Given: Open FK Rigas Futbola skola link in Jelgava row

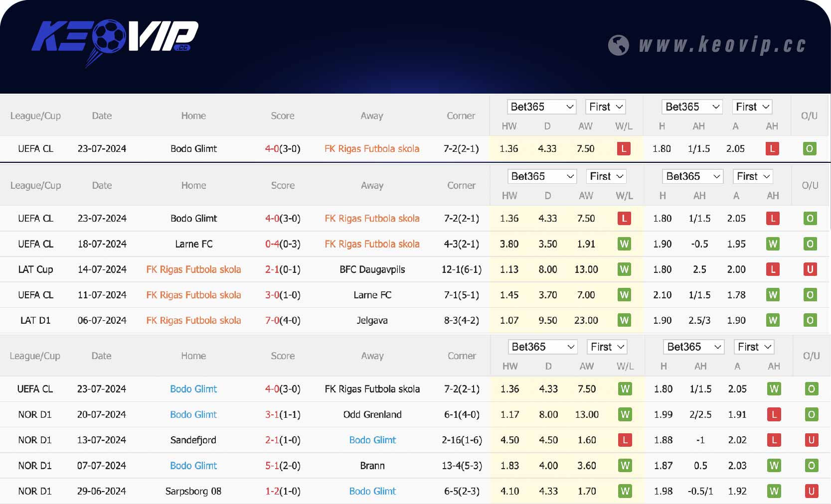Looking at the screenshot, I should [x=193, y=321].
